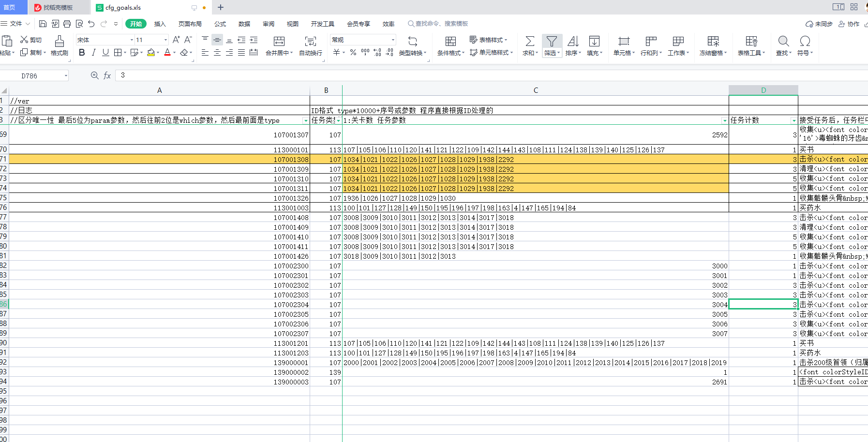Click the insert function fx icon
868x442 pixels.
click(107, 75)
